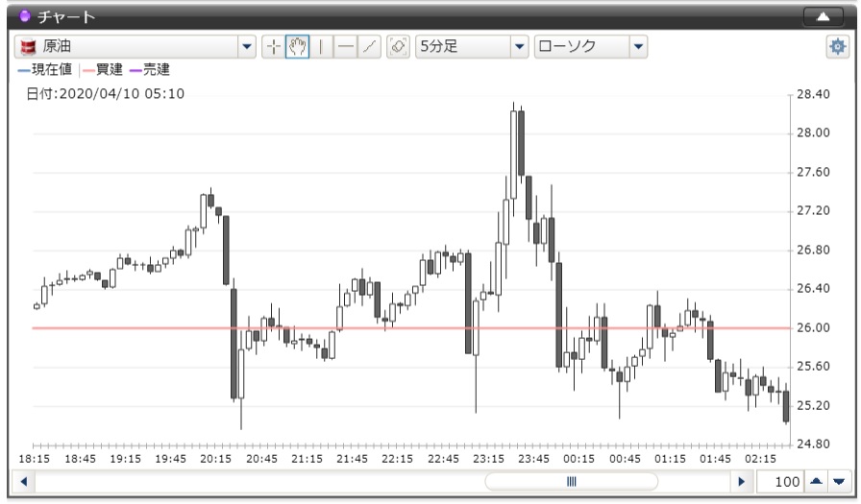Screen dimensions: 861x504
Task: Click the horizontal scrollbar thumb
Action: coord(571,482)
